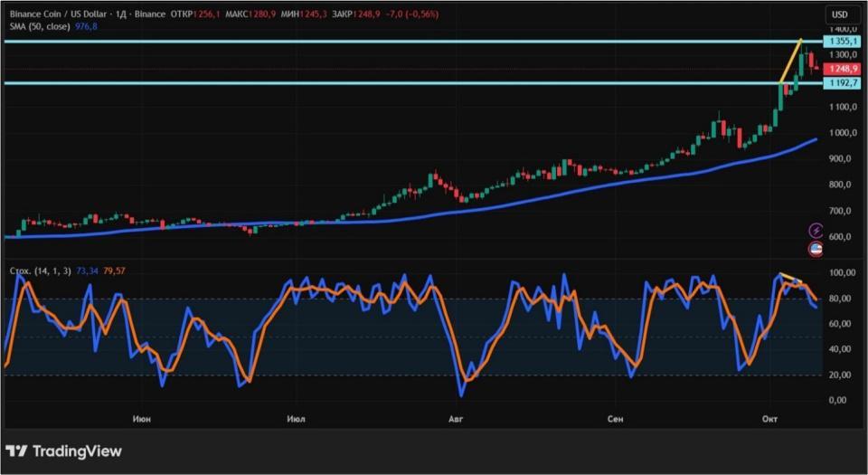Open the USD currency selector

pos(840,14)
